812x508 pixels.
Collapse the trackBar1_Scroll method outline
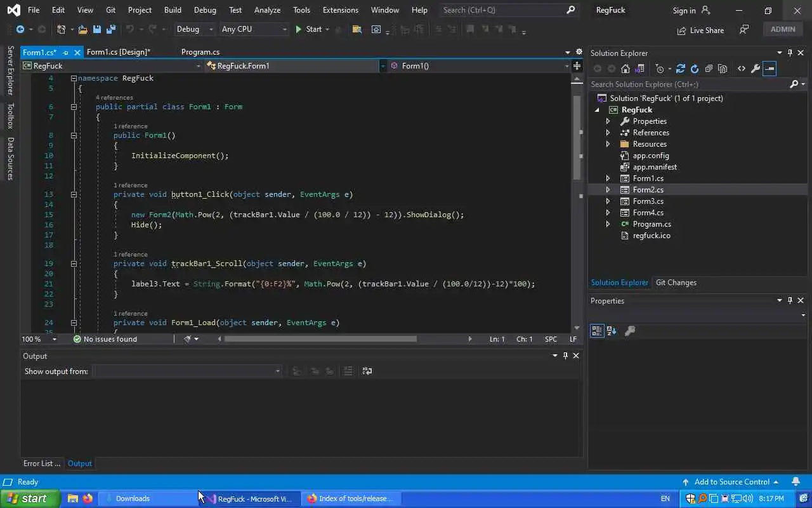[74, 264]
